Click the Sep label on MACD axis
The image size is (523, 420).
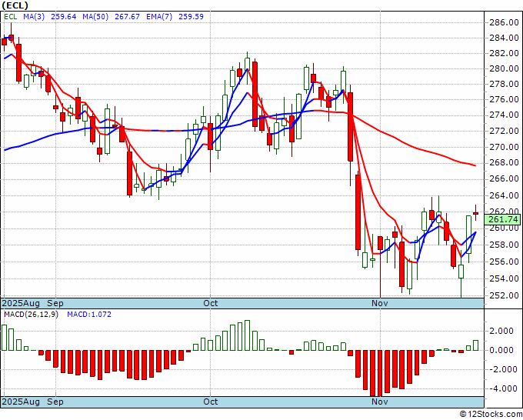pos(55,402)
